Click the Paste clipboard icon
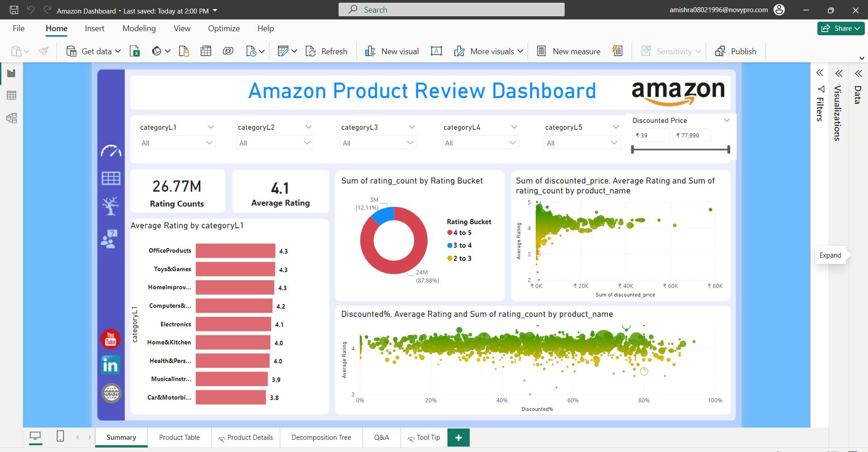This screenshot has height=452, width=868. (16, 51)
